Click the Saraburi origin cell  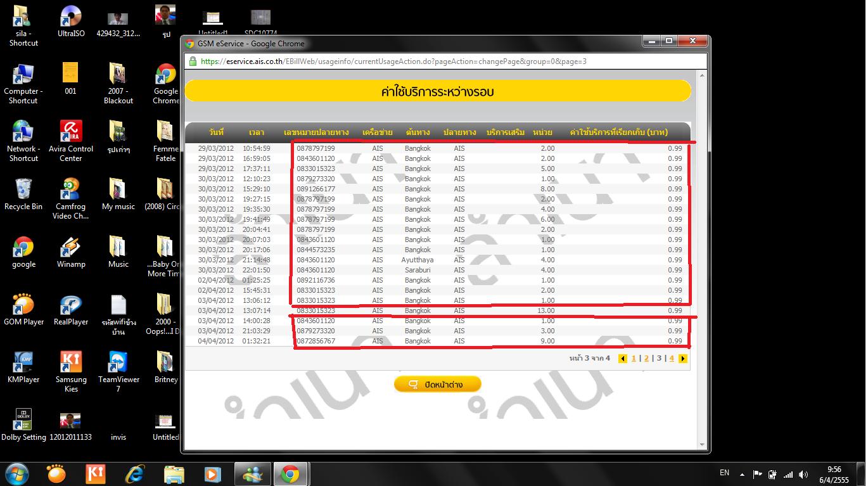tap(418, 270)
